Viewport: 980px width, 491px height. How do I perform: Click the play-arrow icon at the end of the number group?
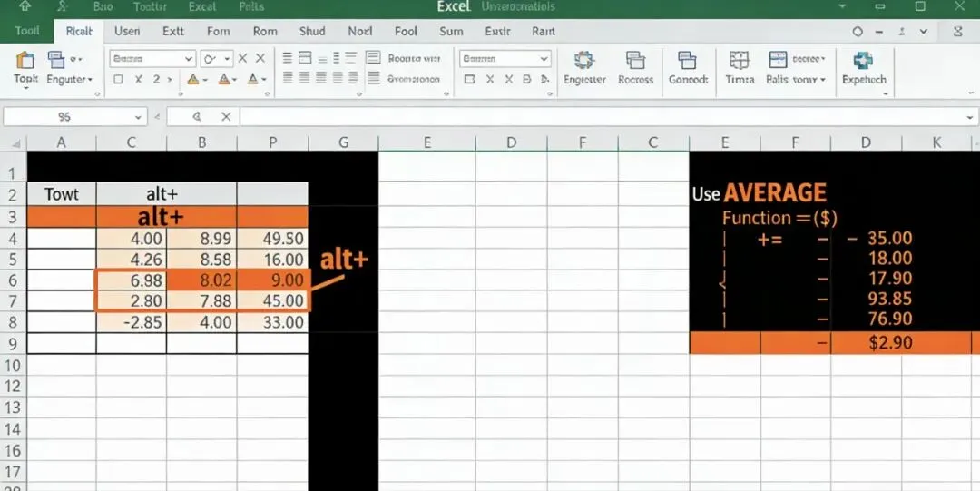544,80
